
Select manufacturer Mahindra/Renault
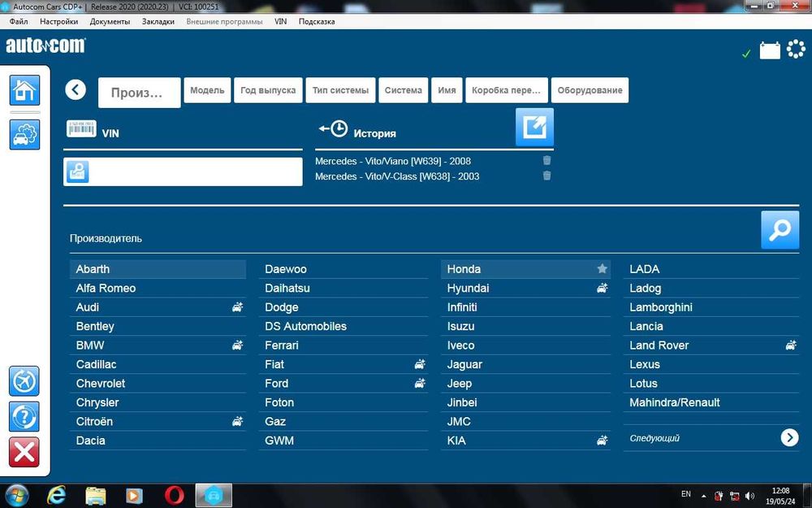pos(711,403)
